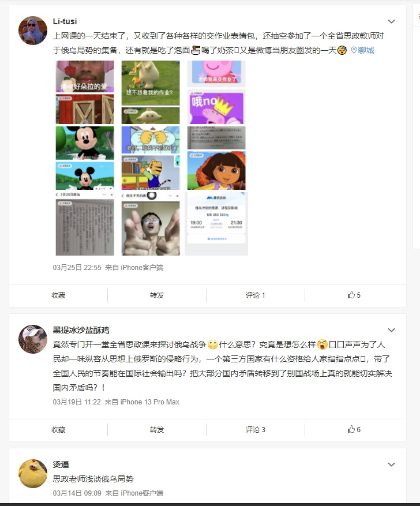Click Li-tusi's profile avatar

point(33,31)
